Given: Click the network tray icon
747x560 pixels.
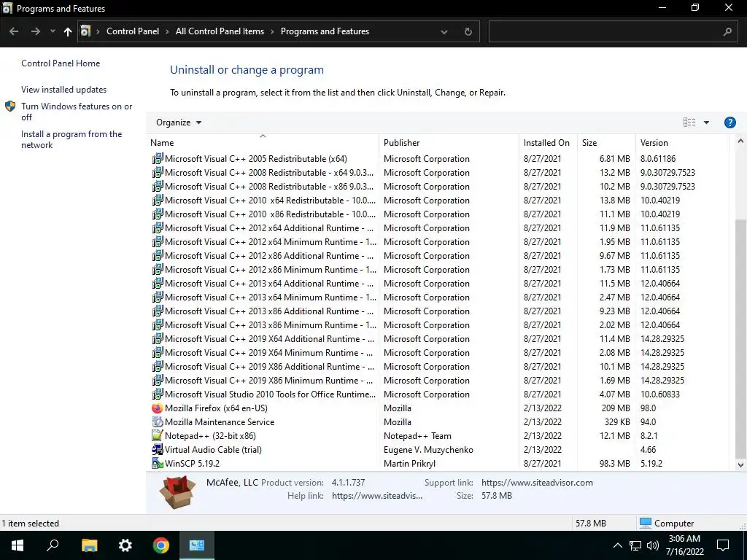Looking at the screenshot, I should 635,545.
